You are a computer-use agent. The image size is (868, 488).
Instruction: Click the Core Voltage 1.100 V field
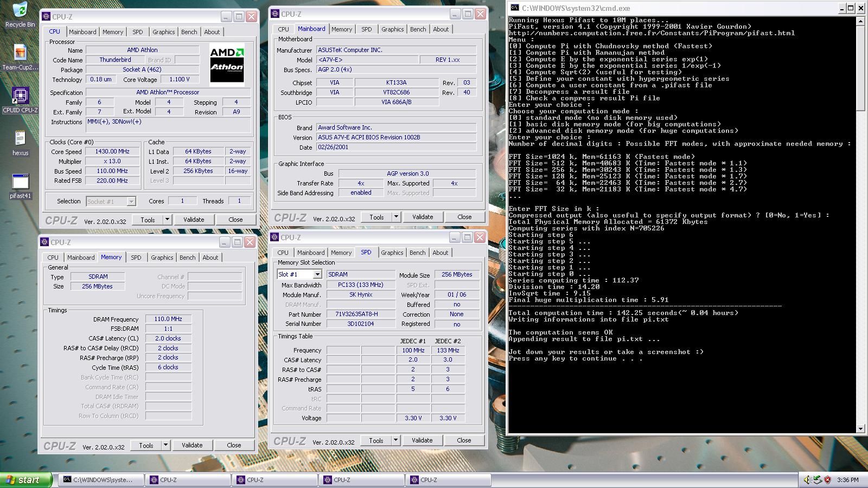(x=180, y=80)
